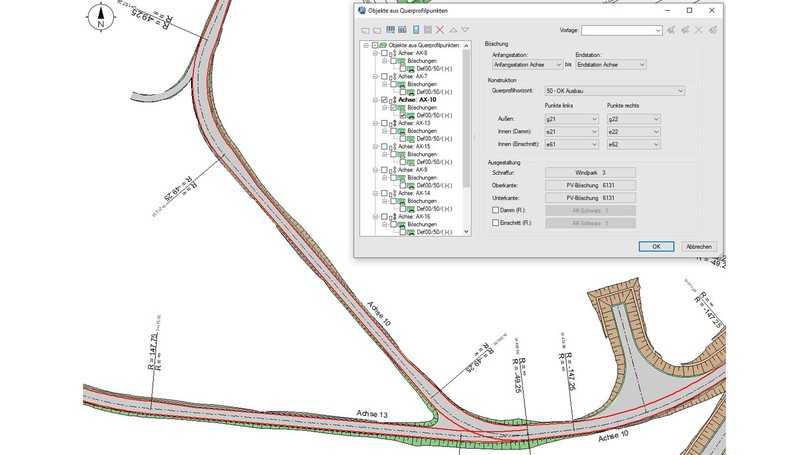Click the first icon in dialog toolbar
Viewport: 809px width, 455px height.
pyautogui.click(x=367, y=30)
